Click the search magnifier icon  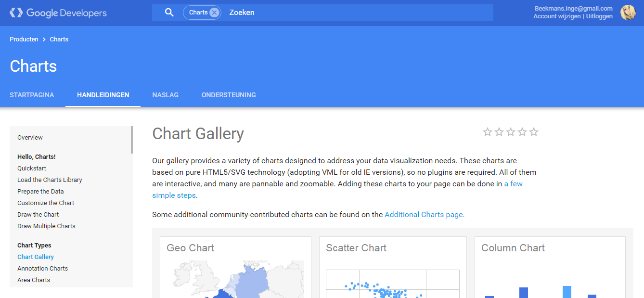(169, 13)
